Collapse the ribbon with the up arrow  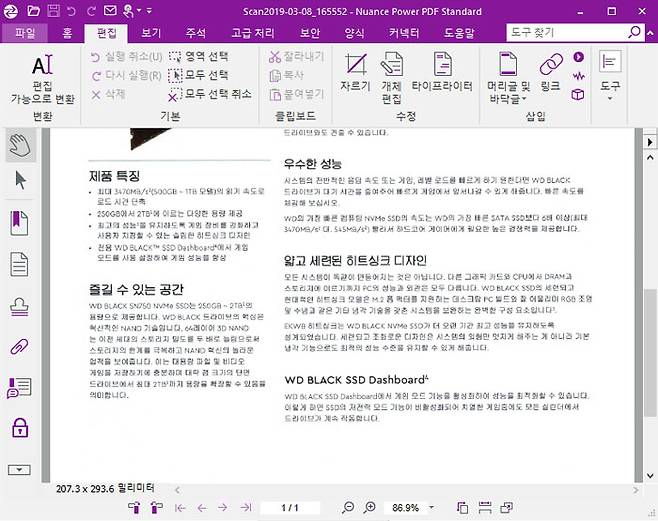pyautogui.click(x=651, y=33)
